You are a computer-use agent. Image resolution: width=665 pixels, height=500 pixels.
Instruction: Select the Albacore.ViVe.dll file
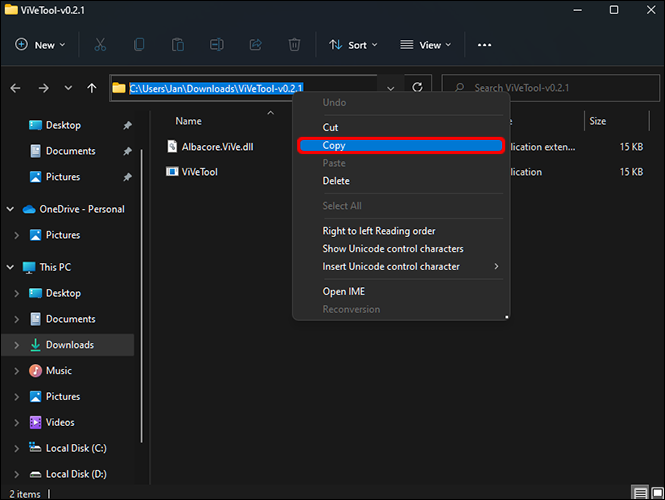218,146
